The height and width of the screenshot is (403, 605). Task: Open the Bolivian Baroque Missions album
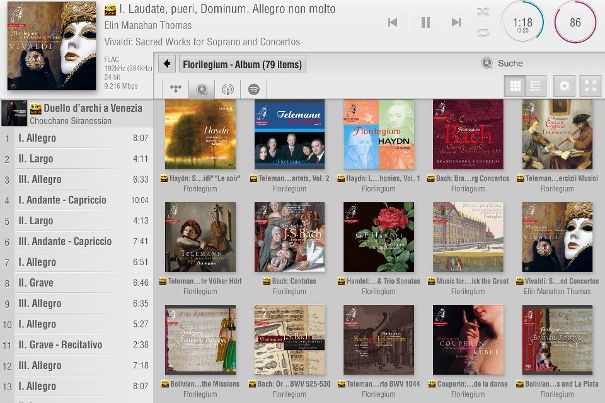[x=200, y=340]
